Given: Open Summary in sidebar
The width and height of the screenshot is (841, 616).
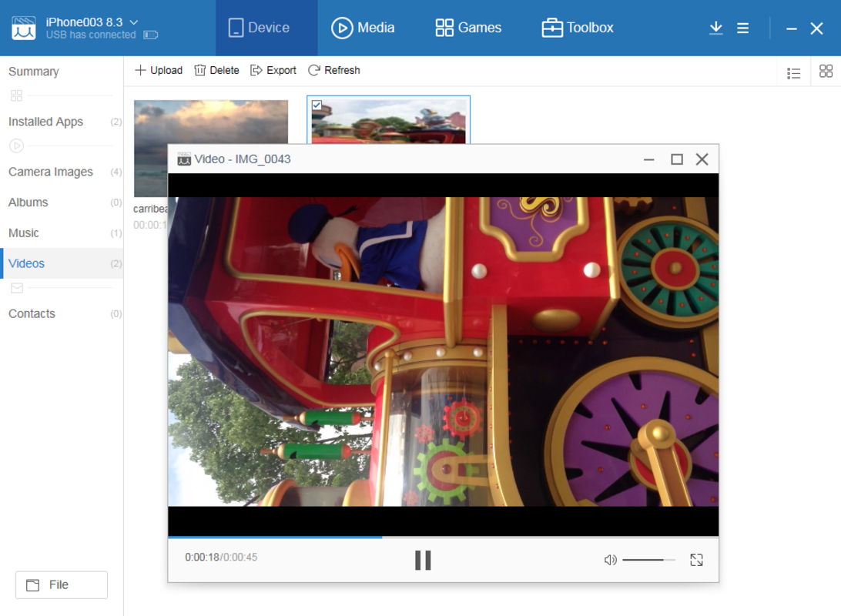Looking at the screenshot, I should point(33,72).
